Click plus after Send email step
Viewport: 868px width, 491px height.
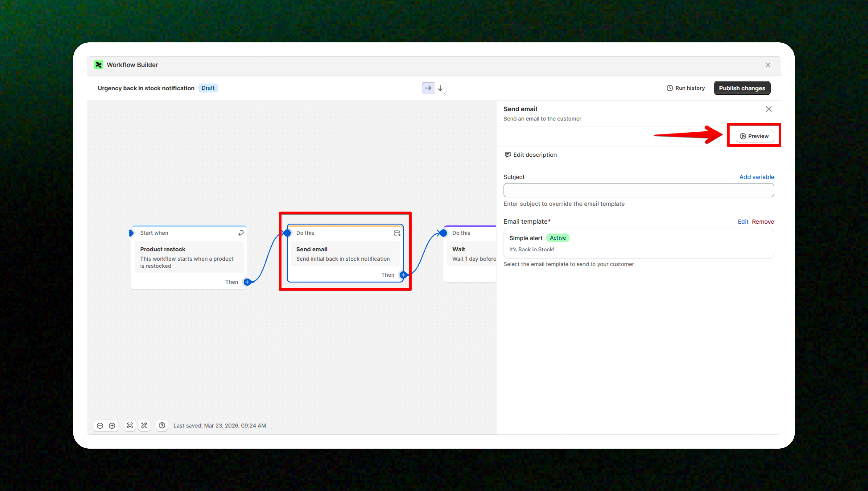pos(403,275)
